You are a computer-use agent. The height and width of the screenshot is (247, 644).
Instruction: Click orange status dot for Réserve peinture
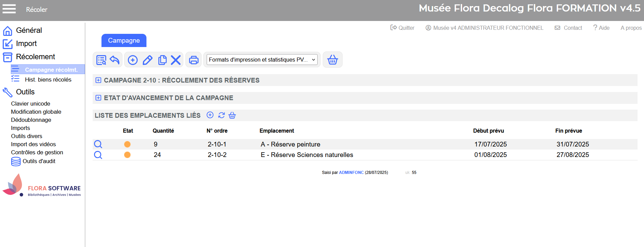[x=127, y=144]
